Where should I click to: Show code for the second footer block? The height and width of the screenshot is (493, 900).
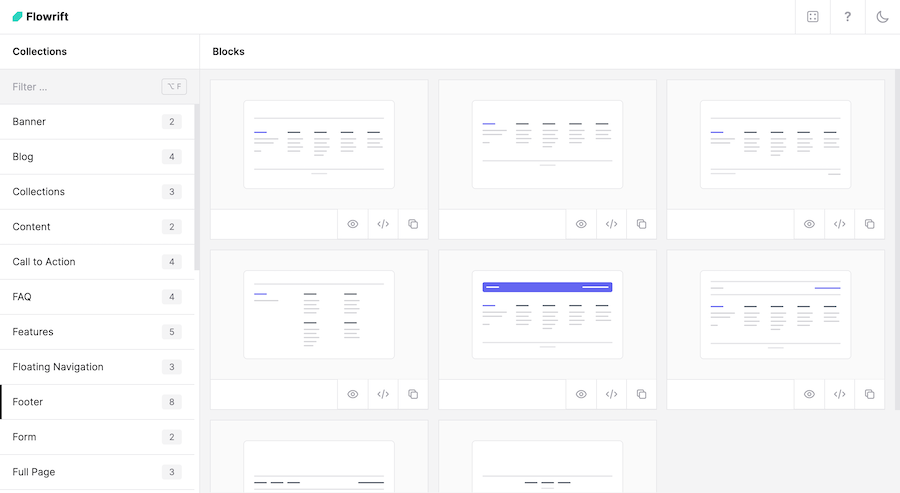611,224
